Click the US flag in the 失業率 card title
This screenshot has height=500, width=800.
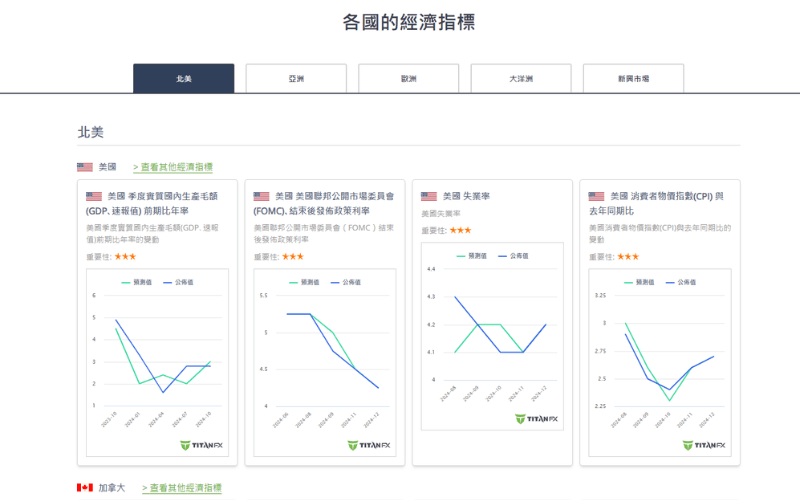point(429,196)
